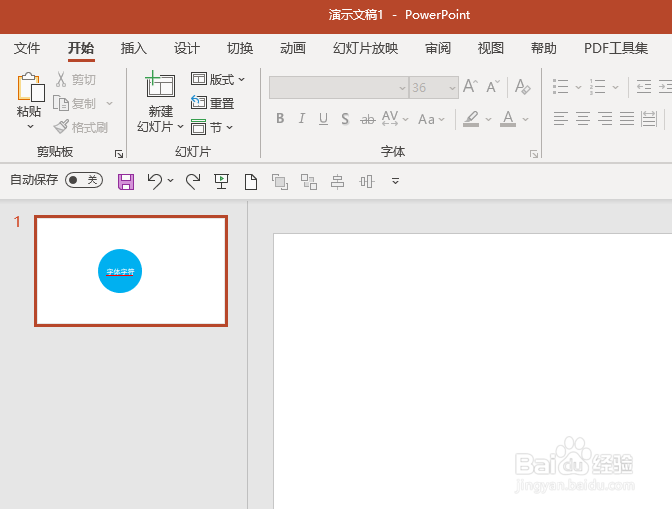Screen dimensions: 672x509
Task: Open the Numbering dropdown arrow
Action: point(615,87)
